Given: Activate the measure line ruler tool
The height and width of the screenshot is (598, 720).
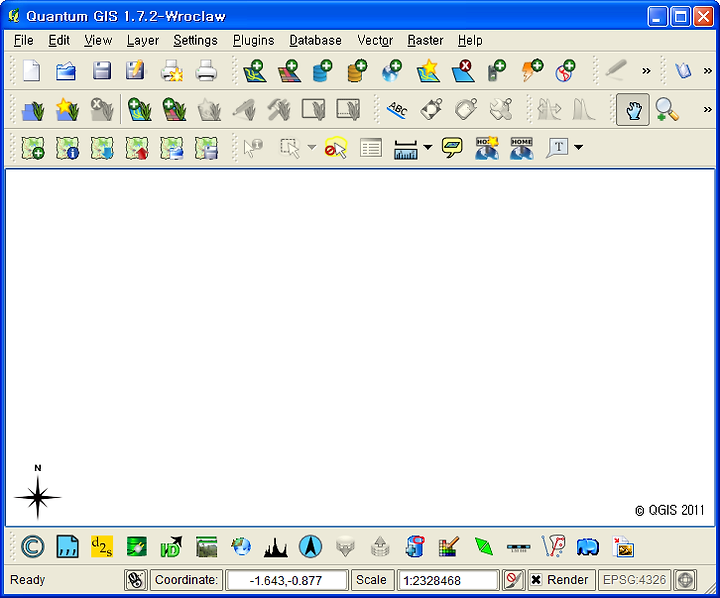Looking at the screenshot, I should coord(405,148).
